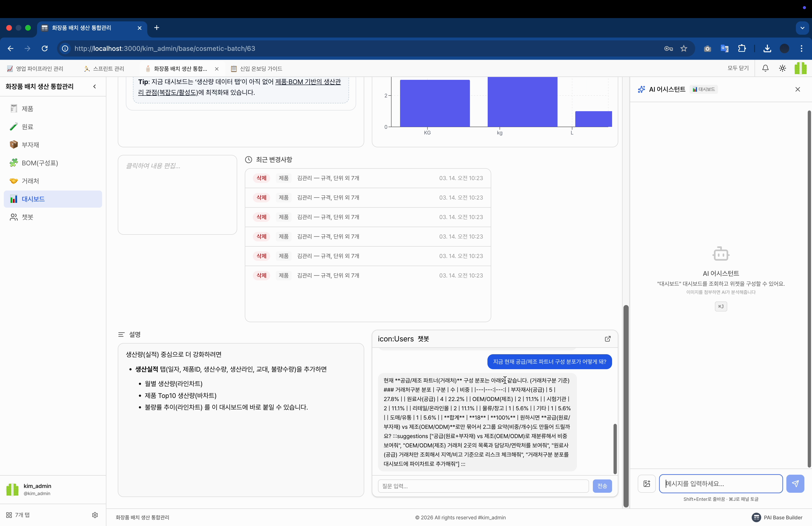This screenshot has height=526, width=812.
Task: Click the notification bell icon
Action: point(765,68)
